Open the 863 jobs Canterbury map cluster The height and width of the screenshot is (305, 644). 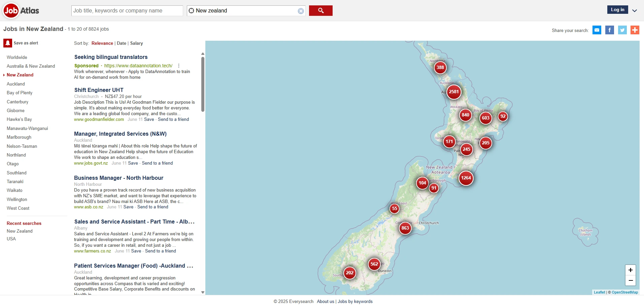tap(405, 228)
